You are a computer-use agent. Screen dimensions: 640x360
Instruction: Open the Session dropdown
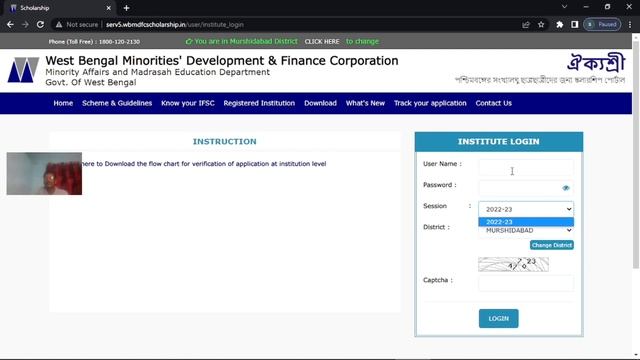[x=526, y=209]
